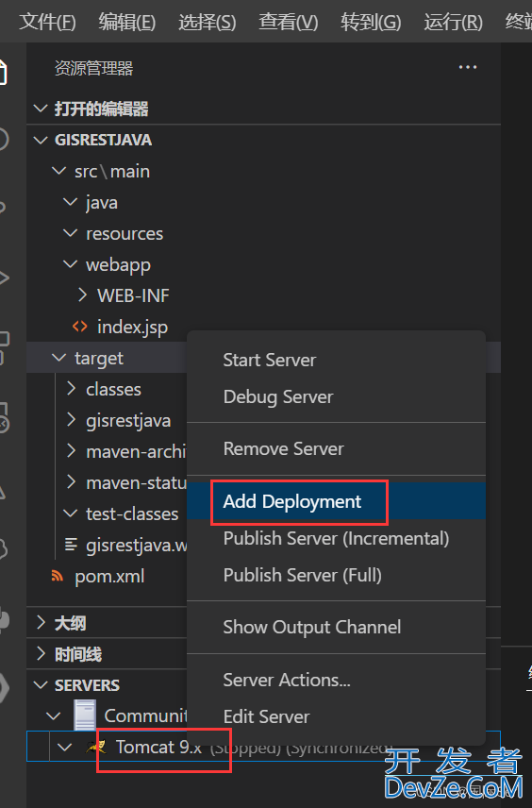Select the gisrestjava.w archive file
532x808 pixels.
(x=137, y=545)
